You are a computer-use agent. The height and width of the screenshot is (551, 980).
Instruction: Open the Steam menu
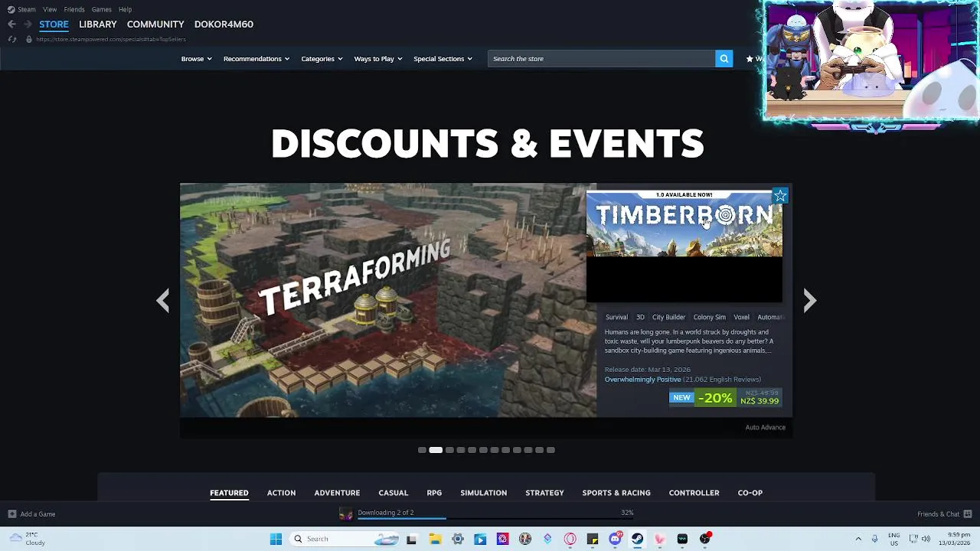coord(27,9)
